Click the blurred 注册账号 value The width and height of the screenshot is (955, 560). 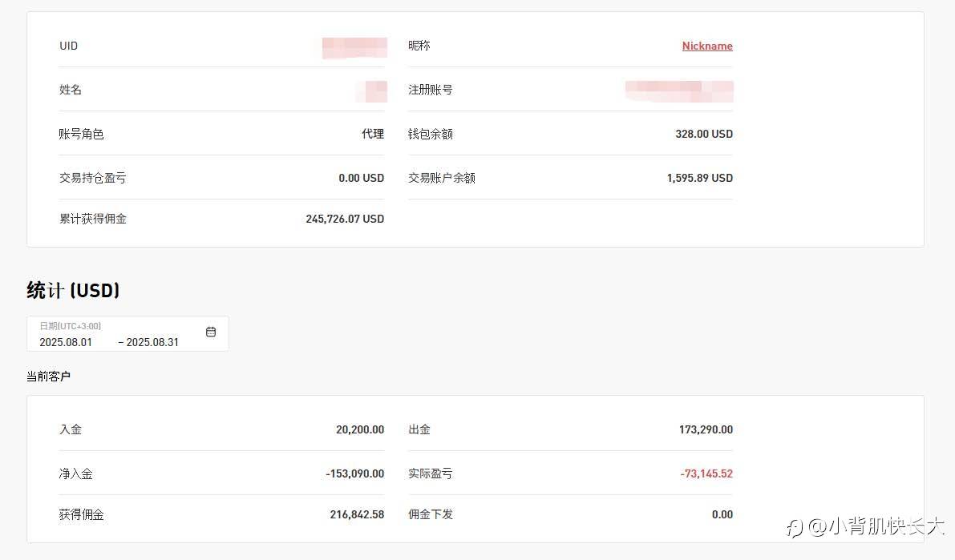click(679, 91)
